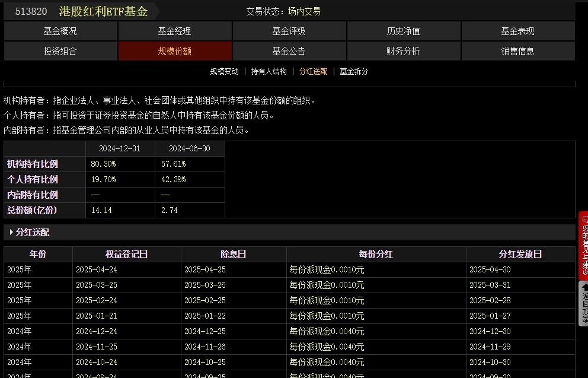The image size is (588, 378).
Task: Click ex-dividend date 2025-01-22
Action: (x=205, y=316)
